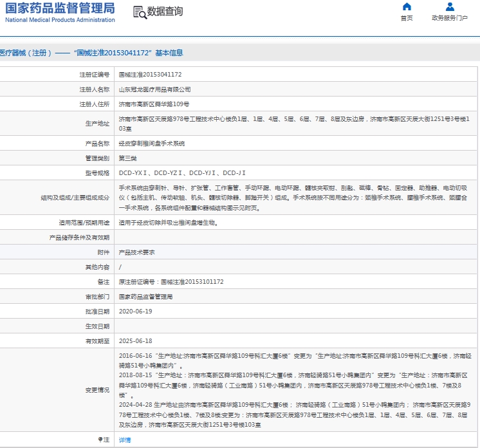Click the 生效日期 row label

(x=97, y=326)
